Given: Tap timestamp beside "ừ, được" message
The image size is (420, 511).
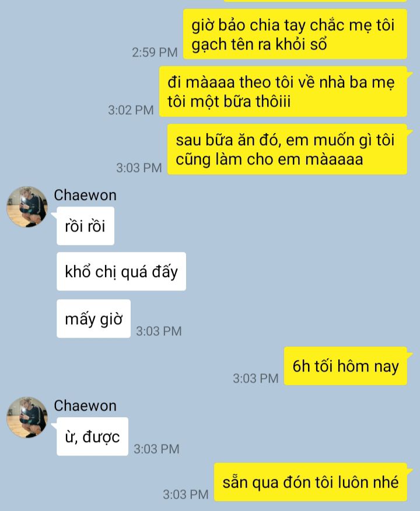Looking at the screenshot, I should coord(156,449).
